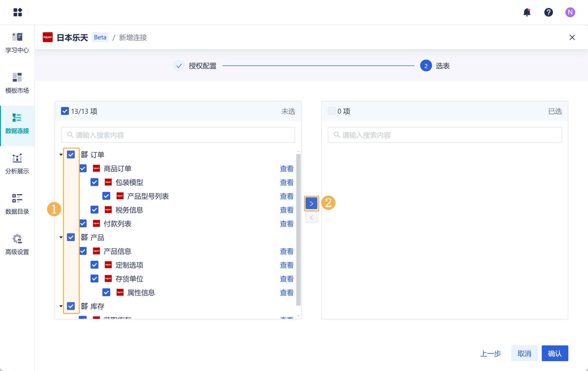The height and width of the screenshot is (371, 588).
Task: Collapse the 产品 tree group
Action: pos(61,237)
